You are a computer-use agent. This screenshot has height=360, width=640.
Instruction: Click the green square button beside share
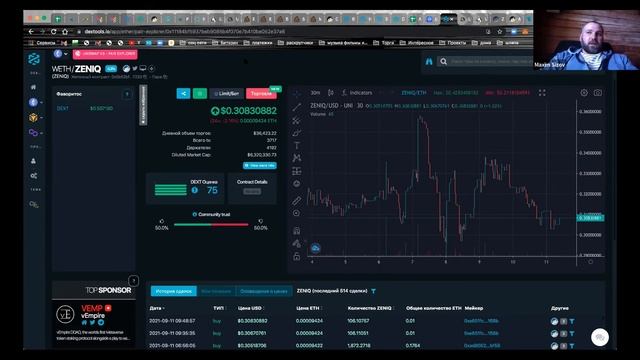pyautogui.click(x=200, y=93)
